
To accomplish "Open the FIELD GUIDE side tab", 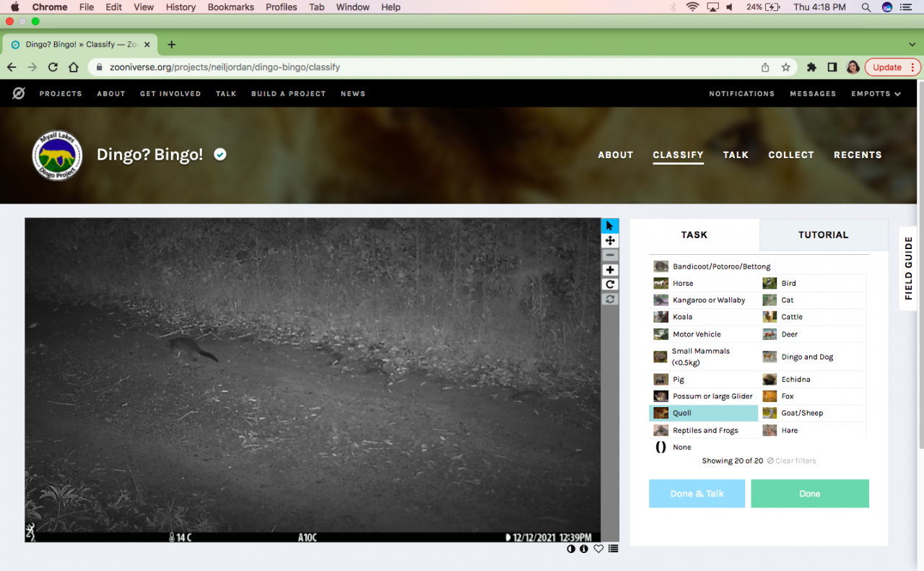I will pyautogui.click(x=909, y=268).
